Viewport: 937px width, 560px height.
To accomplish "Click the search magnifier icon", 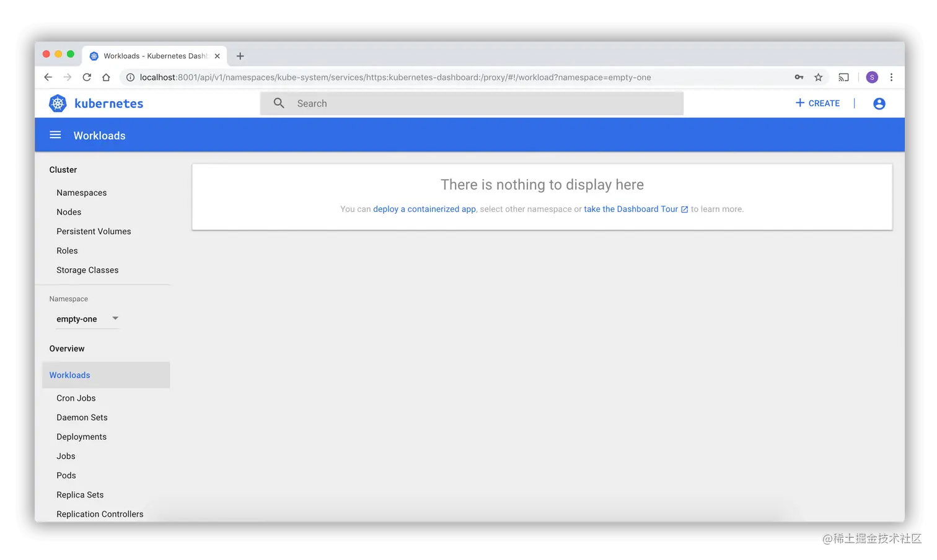I will [278, 103].
